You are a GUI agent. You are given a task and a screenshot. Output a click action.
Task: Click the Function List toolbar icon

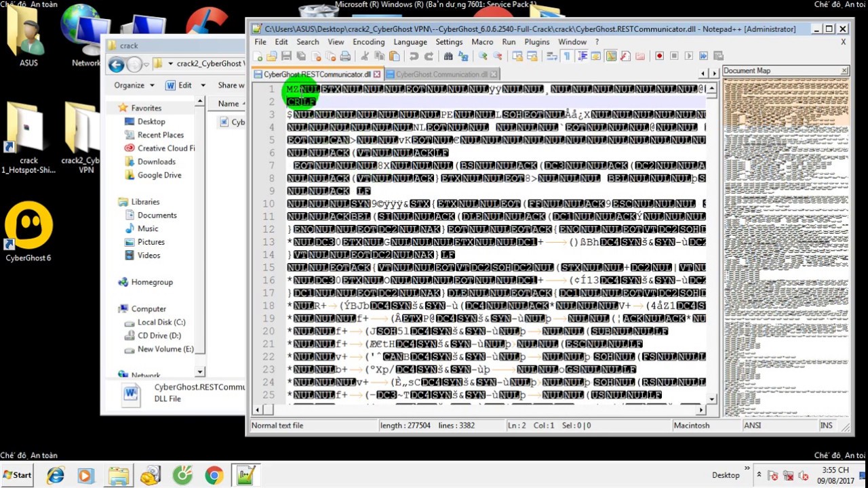point(625,56)
